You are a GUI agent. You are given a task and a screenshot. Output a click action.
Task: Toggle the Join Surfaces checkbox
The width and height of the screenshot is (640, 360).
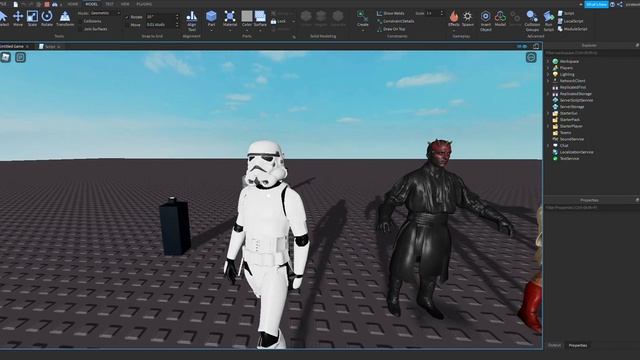tap(81, 29)
